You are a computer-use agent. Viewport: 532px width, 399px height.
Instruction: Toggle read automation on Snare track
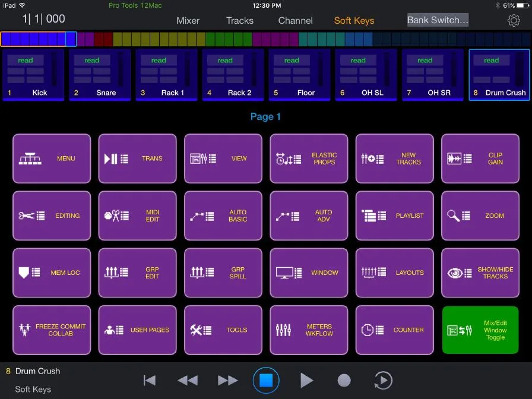92,61
